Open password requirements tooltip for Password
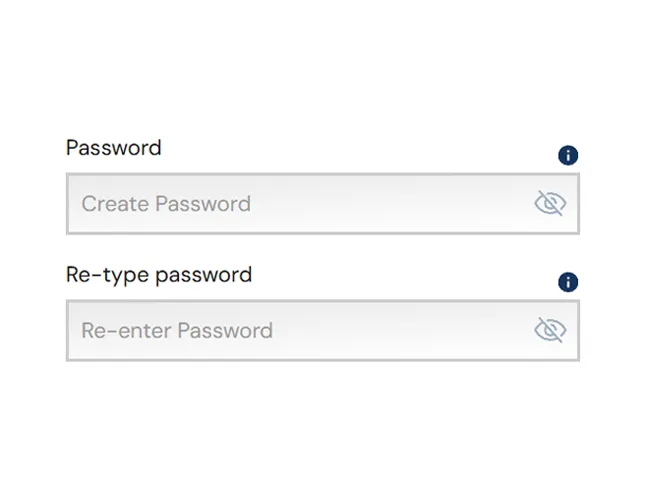The width and height of the screenshot is (648, 500). (x=568, y=155)
